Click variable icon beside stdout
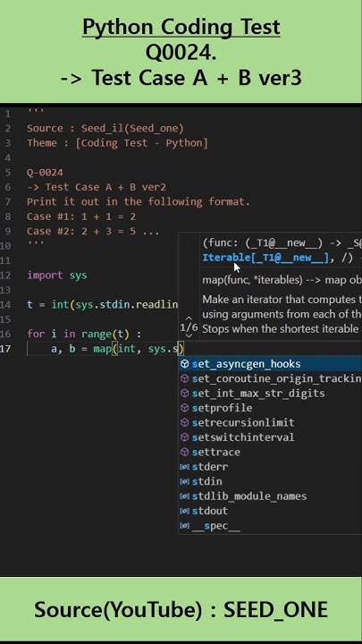 185,511
